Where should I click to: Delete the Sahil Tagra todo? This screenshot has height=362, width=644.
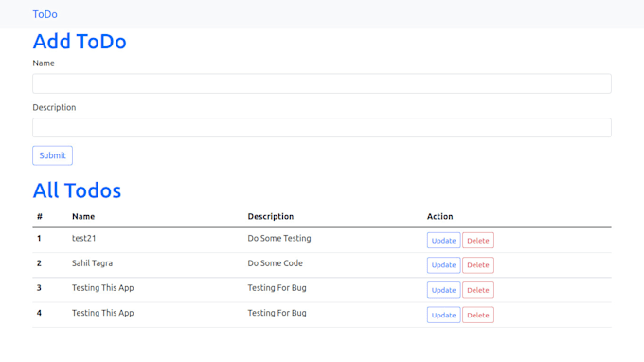[478, 265]
